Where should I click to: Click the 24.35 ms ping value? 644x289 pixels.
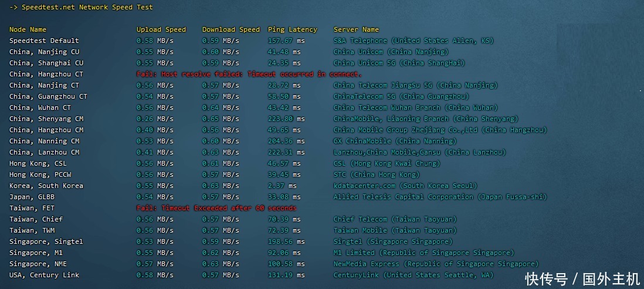pos(284,63)
